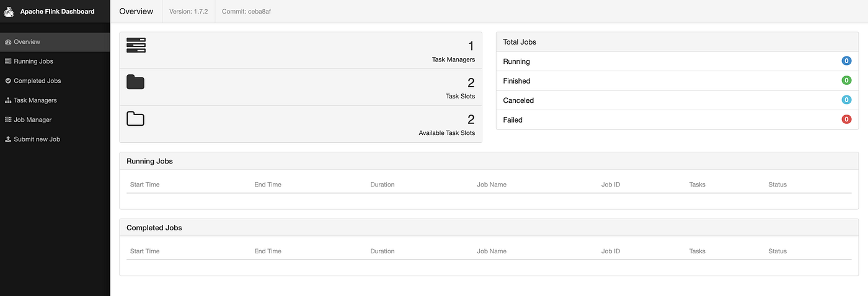Viewport: 868px width, 296px height.
Task: Select Submit new Job in sidebar
Action: pos(37,139)
